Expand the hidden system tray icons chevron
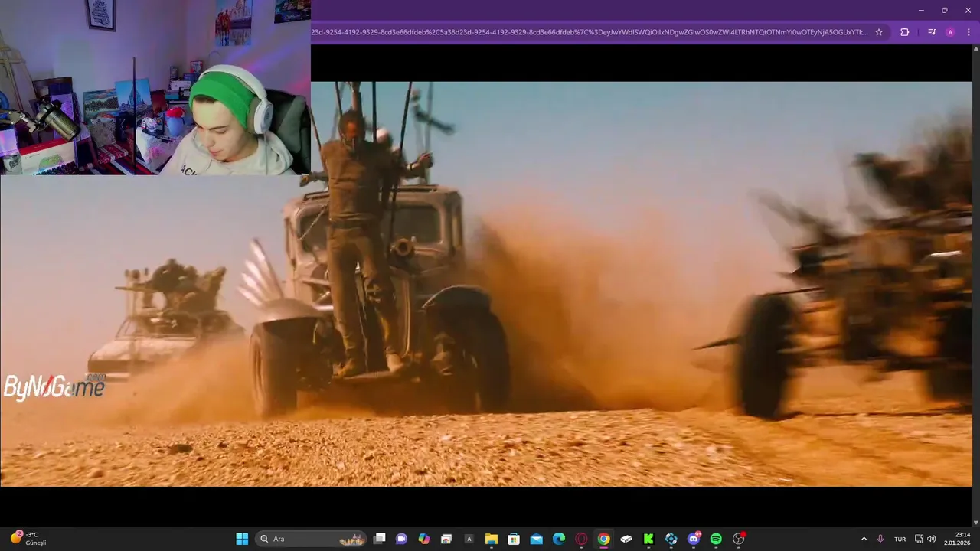 click(x=864, y=539)
